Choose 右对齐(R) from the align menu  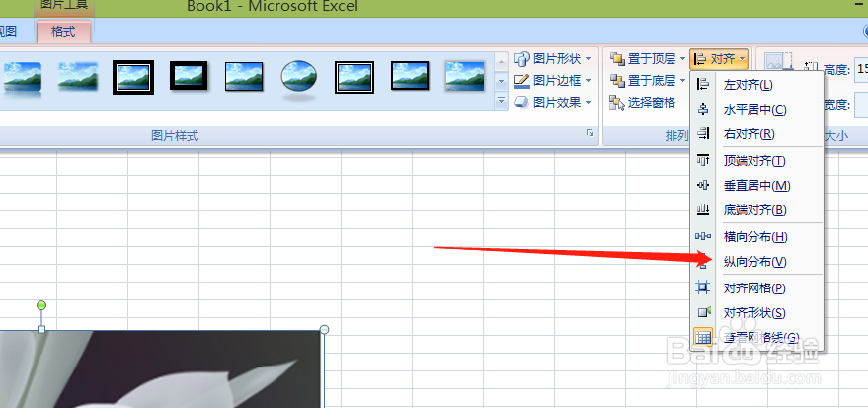pyautogui.click(x=757, y=133)
